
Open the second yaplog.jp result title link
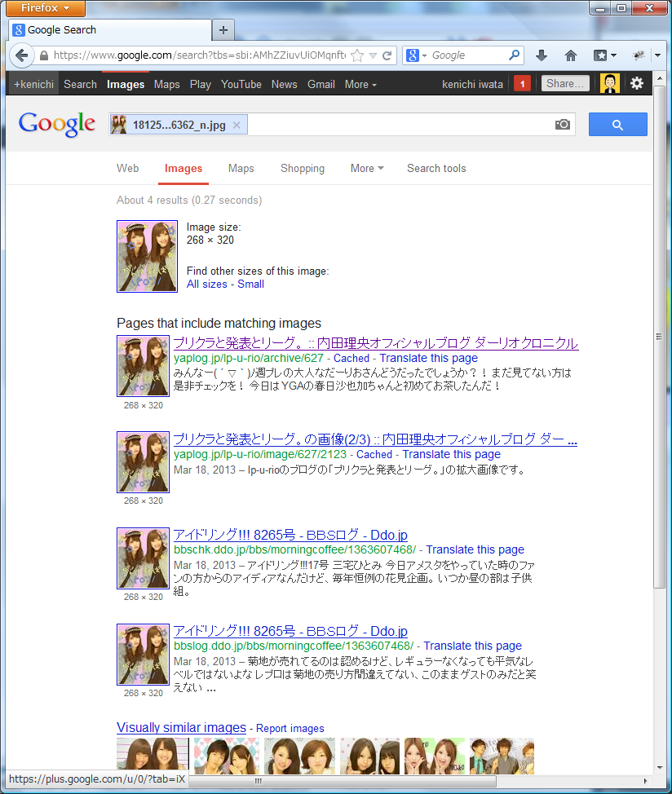[x=375, y=439]
